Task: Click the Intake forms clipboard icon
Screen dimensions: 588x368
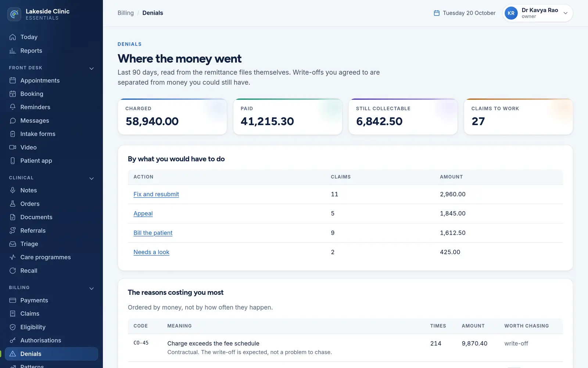Action: pyautogui.click(x=12, y=134)
